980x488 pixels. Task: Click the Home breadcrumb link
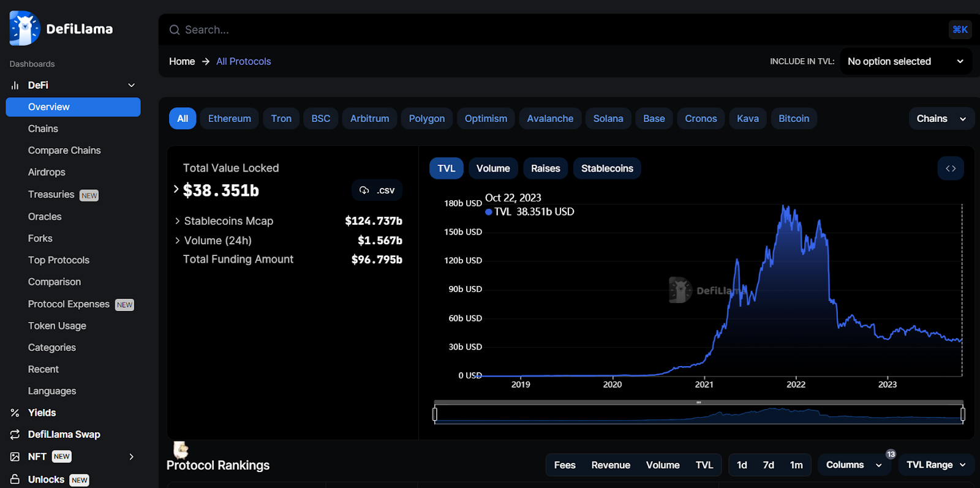tap(182, 61)
